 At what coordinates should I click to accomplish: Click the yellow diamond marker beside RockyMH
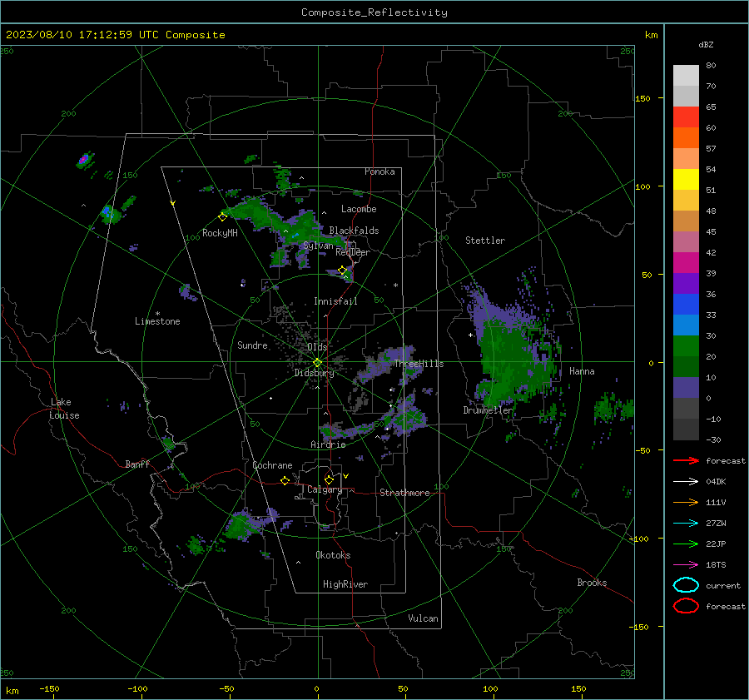(x=222, y=217)
